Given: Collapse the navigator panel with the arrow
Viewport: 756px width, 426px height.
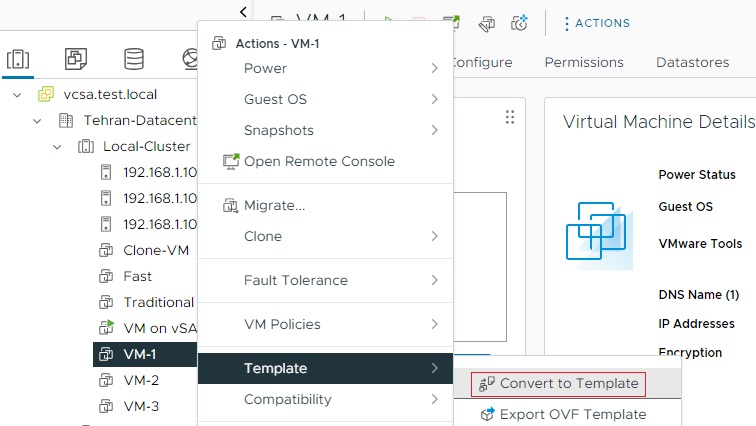Looking at the screenshot, I should (244, 12).
